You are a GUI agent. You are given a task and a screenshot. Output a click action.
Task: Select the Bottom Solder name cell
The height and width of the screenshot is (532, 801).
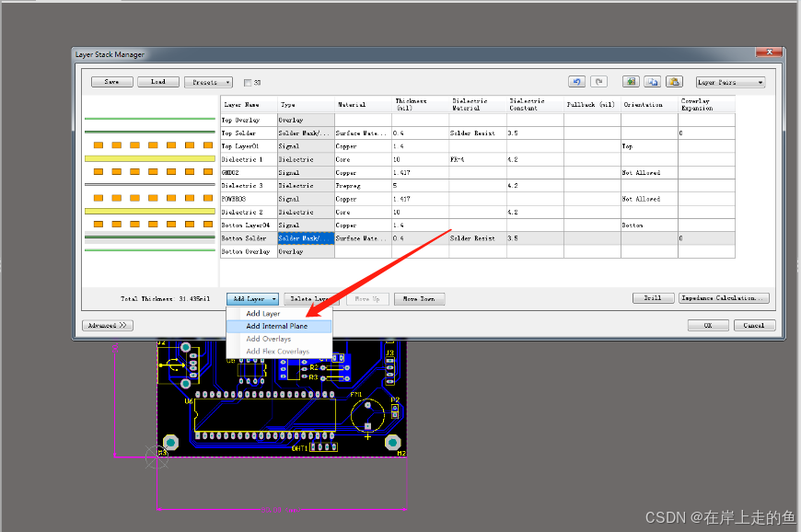coord(249,238)
